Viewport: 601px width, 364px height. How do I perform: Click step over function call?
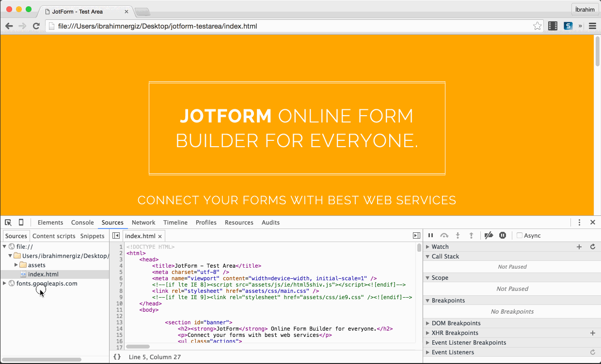coord(444,236)
